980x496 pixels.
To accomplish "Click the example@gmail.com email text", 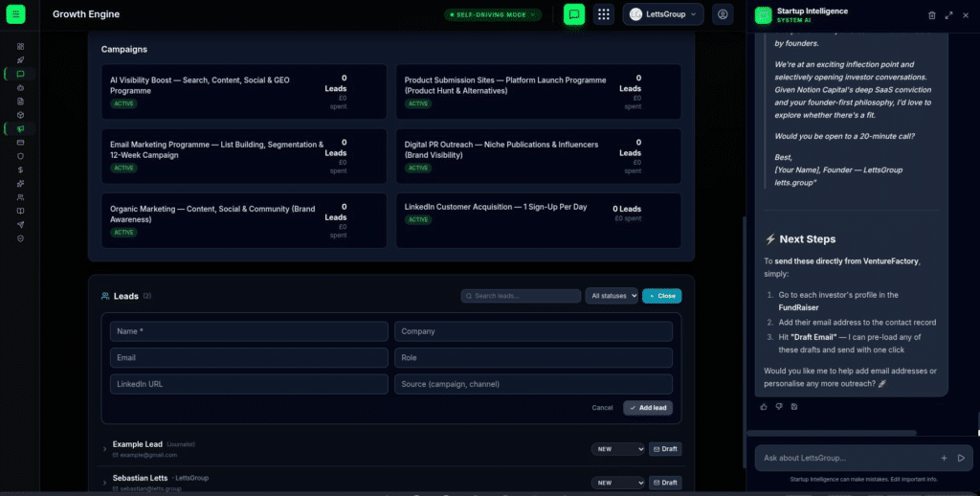I will pyautogui.click(x=148, y=456).
